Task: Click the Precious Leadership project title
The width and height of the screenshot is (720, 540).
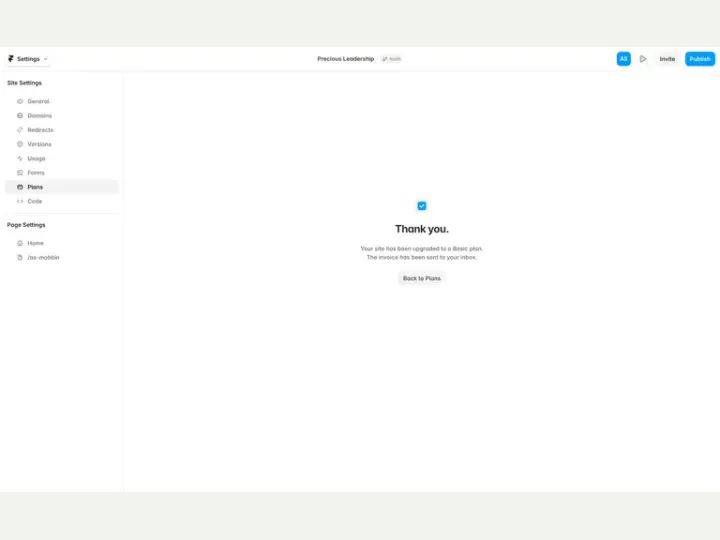Action: [x=346, y=59]
